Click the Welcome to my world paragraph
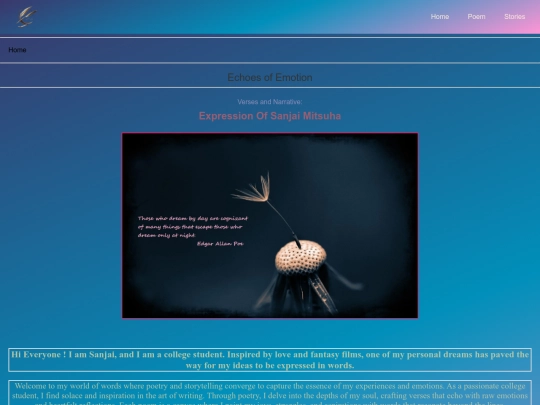540x405 pixels. click(270, 393)
